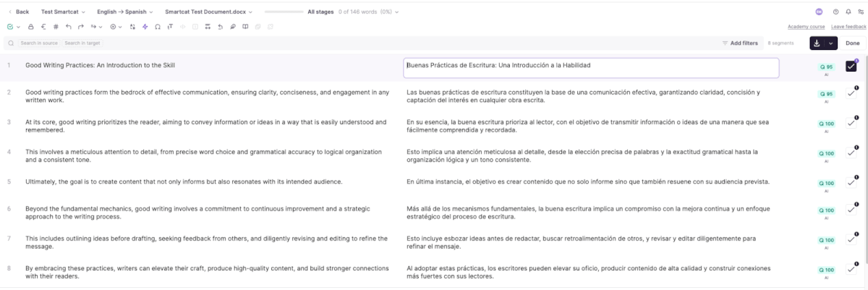Confirm segment 6 with its checkmark

851,210
